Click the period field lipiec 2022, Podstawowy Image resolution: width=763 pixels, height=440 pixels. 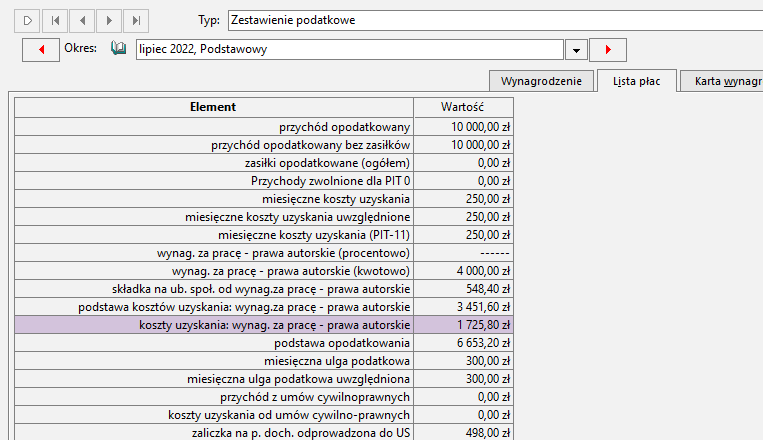(350, 50)
